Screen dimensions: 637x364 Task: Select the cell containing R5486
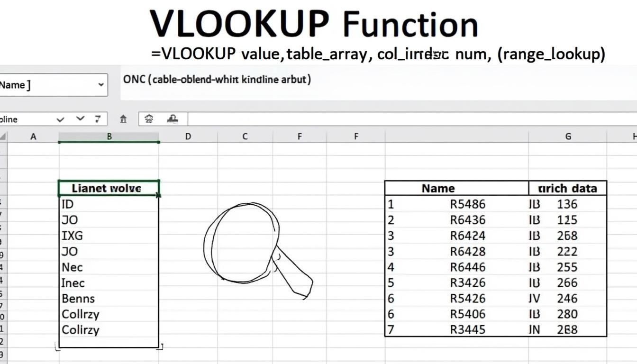467,204
